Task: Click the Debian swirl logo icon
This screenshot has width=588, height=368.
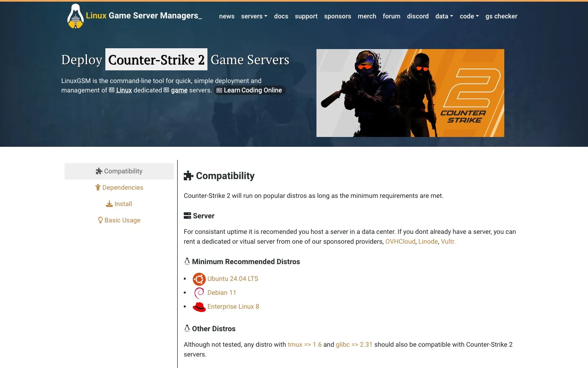Action: tap(199, 293)
